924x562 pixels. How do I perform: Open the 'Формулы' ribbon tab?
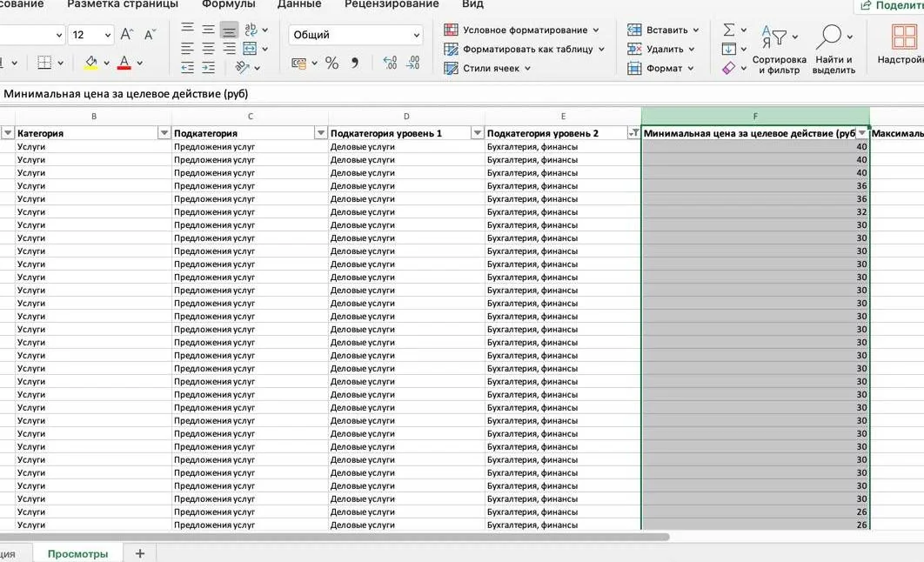tap(229, 4)
